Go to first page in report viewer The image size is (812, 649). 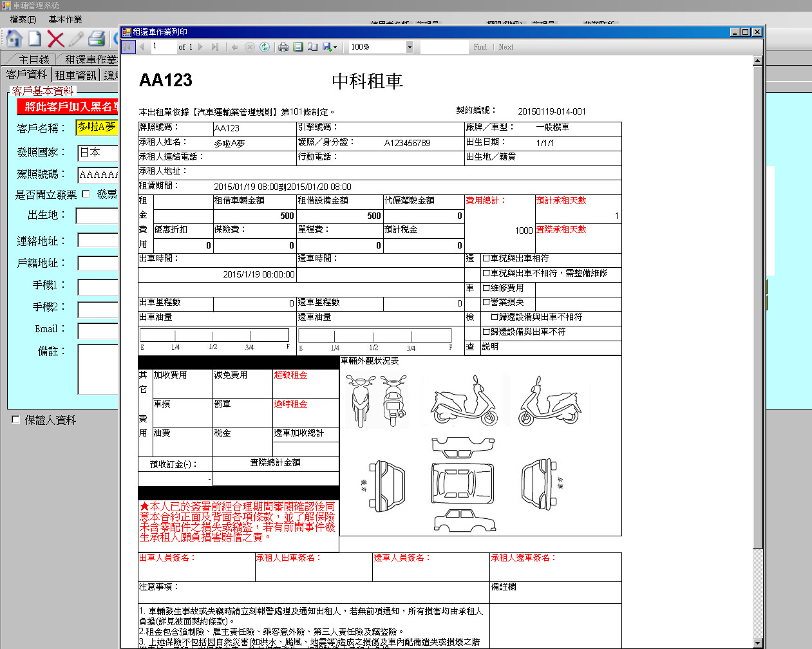(128, 47)
